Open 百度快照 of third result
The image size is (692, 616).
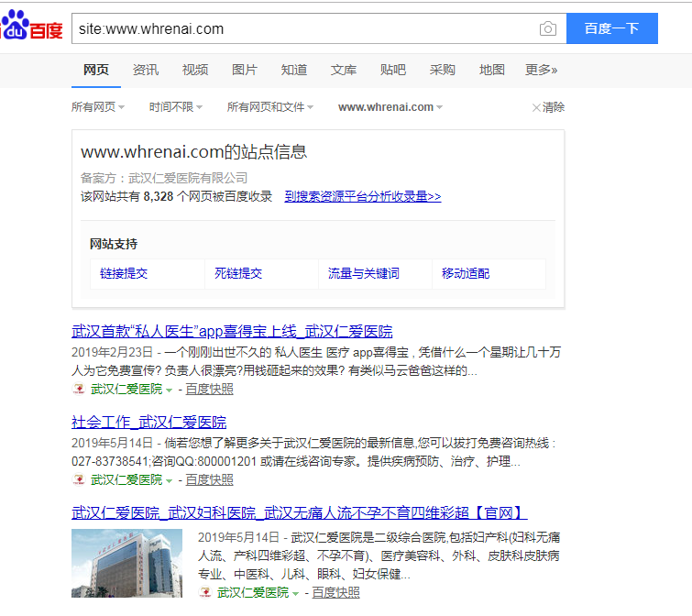pyautogui.click(x=335, y=592)
